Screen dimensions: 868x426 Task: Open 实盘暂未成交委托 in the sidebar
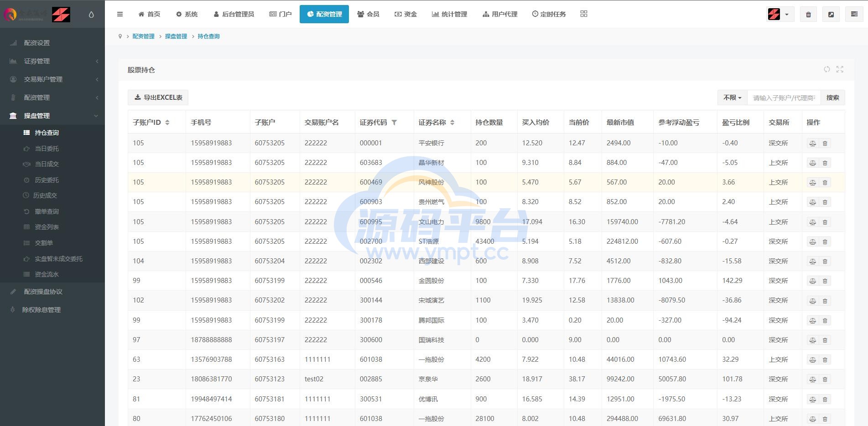point(58,259)
